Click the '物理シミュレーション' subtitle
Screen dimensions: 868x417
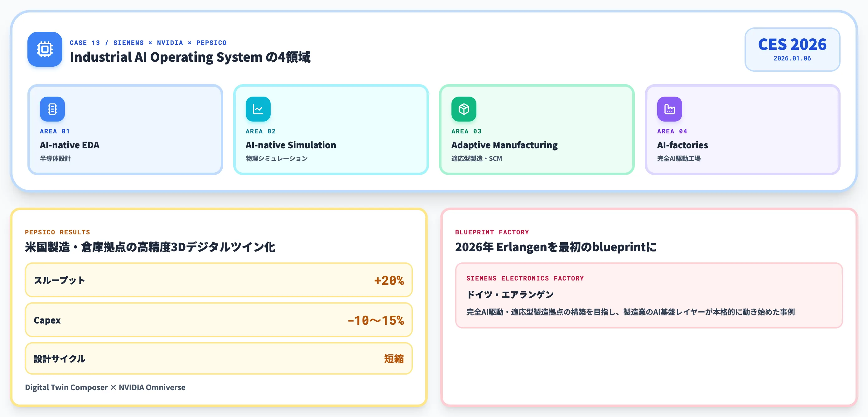pos(277,158)
